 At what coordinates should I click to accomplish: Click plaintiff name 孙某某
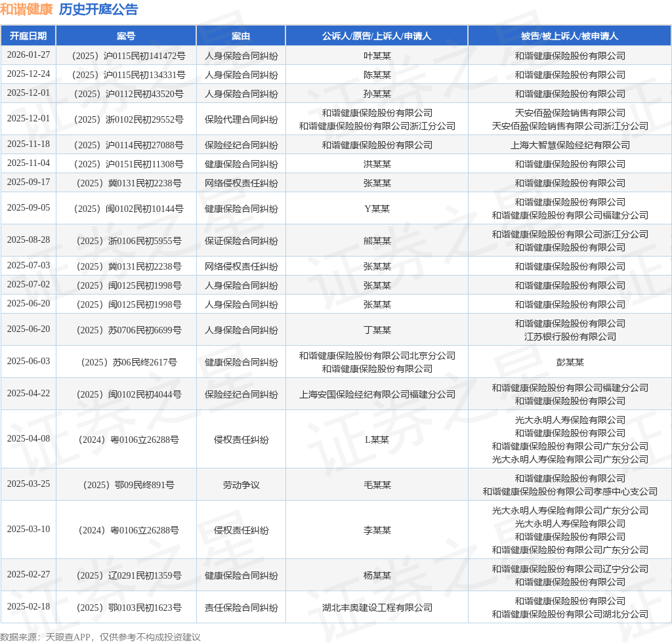377,94
